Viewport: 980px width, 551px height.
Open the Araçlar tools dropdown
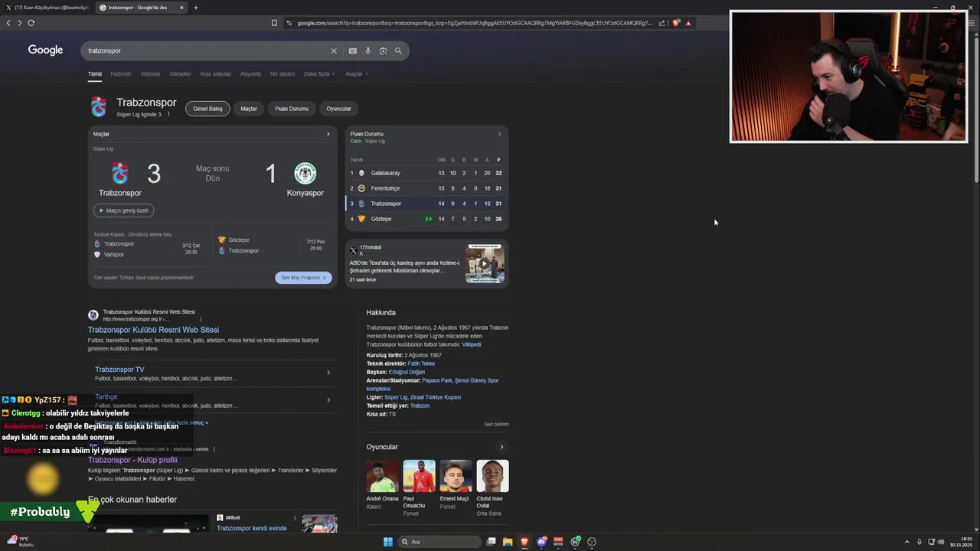356,74
